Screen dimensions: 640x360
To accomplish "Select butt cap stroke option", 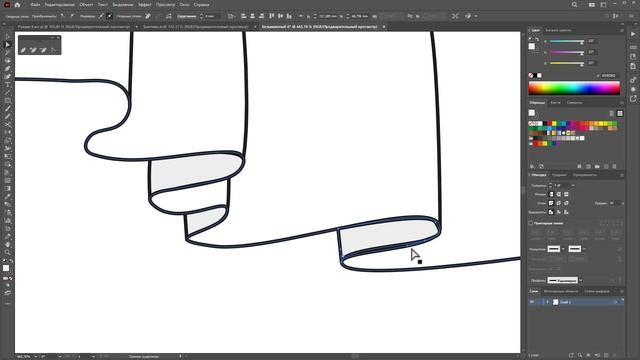I will pyautogui.click(x=551, y=194).
